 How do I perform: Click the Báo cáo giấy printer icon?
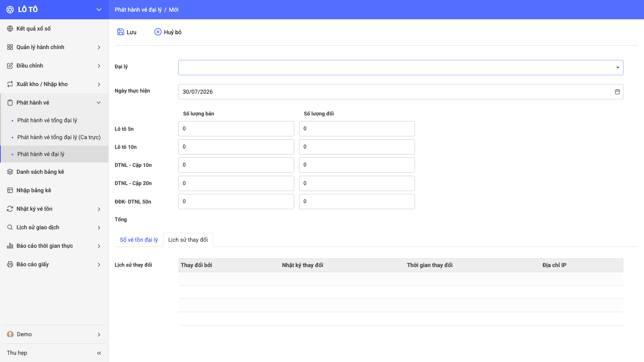[10, 264]
